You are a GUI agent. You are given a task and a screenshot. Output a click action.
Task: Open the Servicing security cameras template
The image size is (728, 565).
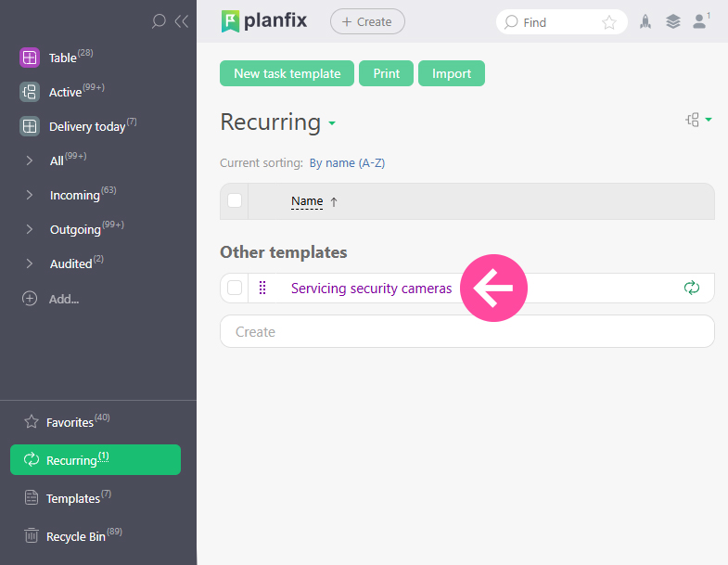[371, 289]
